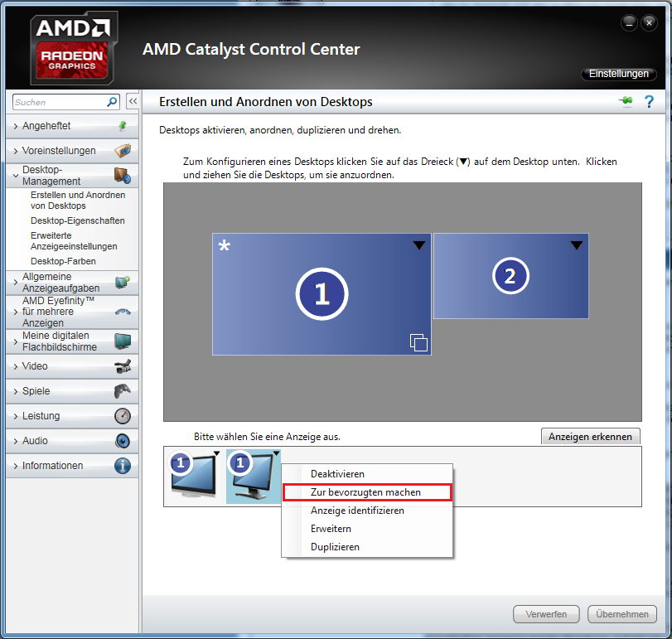This screenshot has width=672, height=639.
Task: Click the AMD Eyefinity multi-display icon
Action: 123,312
